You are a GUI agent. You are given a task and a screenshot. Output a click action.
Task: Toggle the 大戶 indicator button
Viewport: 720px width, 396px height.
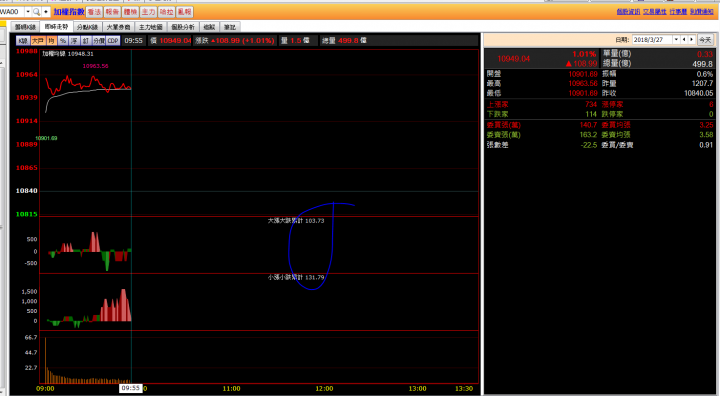click(38, 40)
